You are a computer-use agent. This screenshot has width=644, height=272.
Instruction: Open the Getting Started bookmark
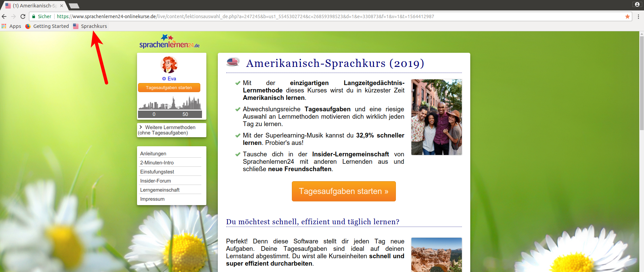tap(47, 26)
